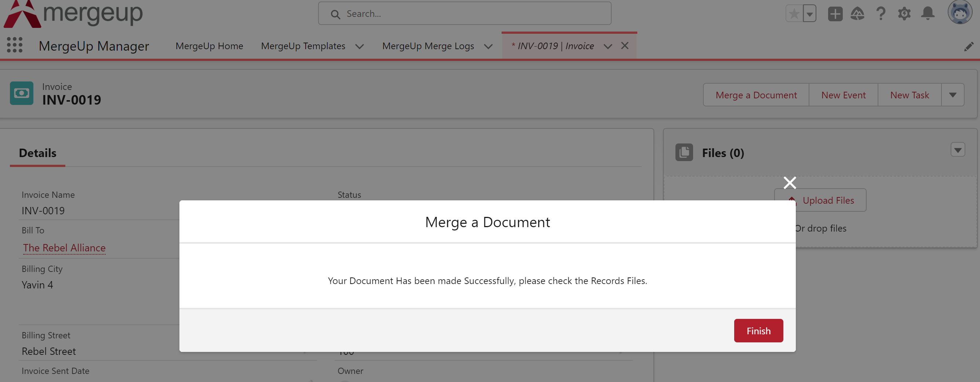Click the mergeup logo
Image resolution: width=980 pixels, height=382 pixels.
point(73,14)
